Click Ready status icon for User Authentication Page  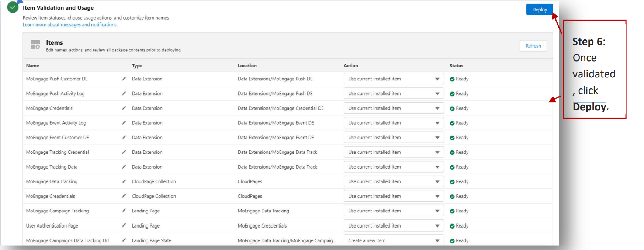pos(452,226)
